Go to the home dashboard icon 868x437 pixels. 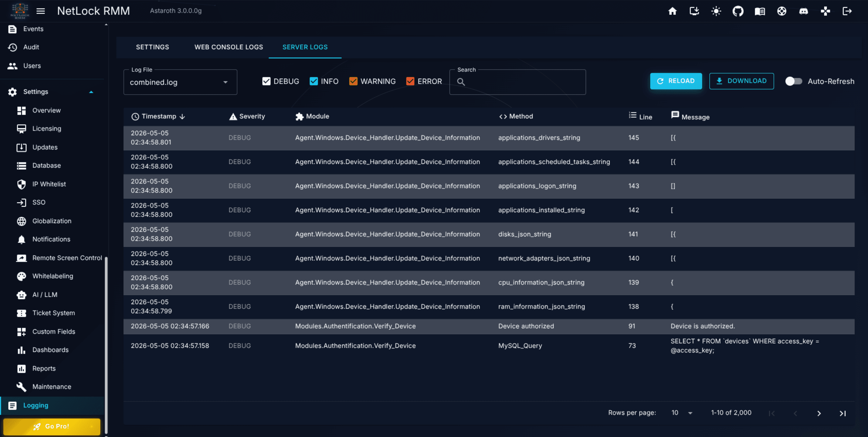point(672,11)
